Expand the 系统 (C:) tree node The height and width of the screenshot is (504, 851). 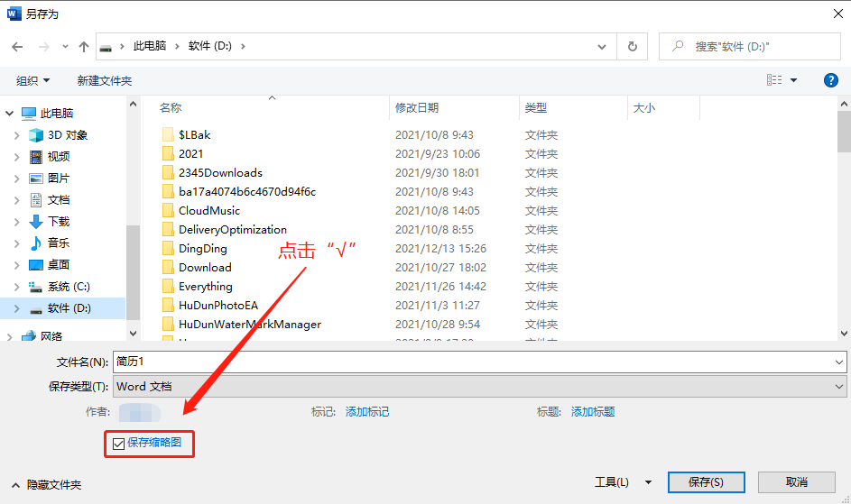(x=16, y=287)
